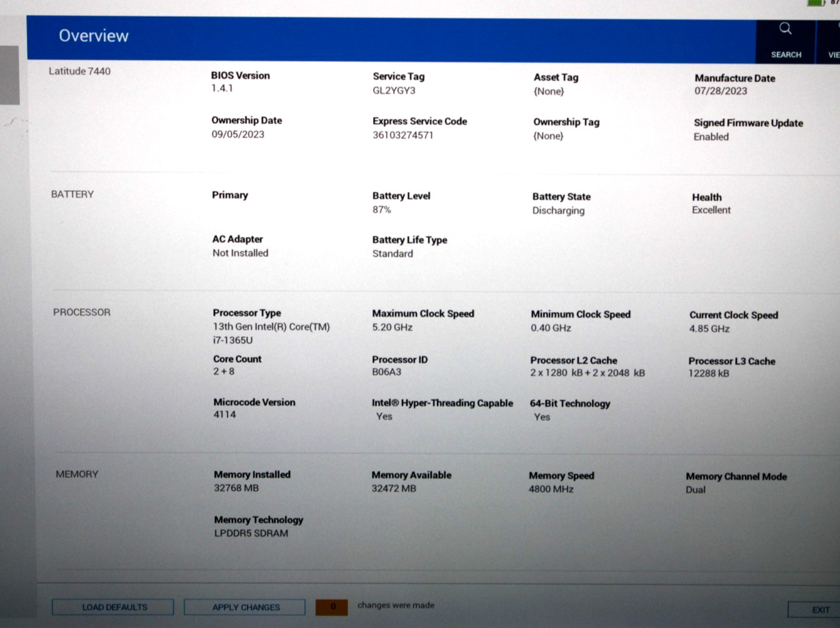Select the Latitude 7440 model name
This screenshot has height=628, width=840.
click(79, 71)
